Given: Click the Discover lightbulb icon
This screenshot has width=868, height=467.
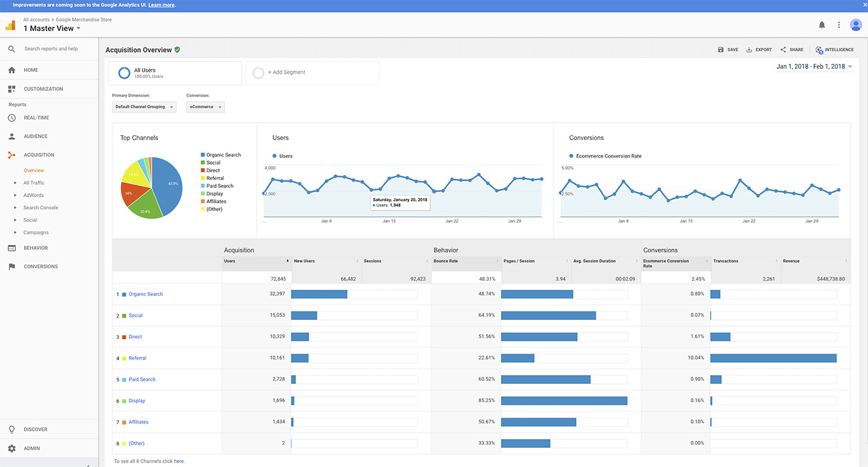Looking at the screenshot, I should coord(12,429).
